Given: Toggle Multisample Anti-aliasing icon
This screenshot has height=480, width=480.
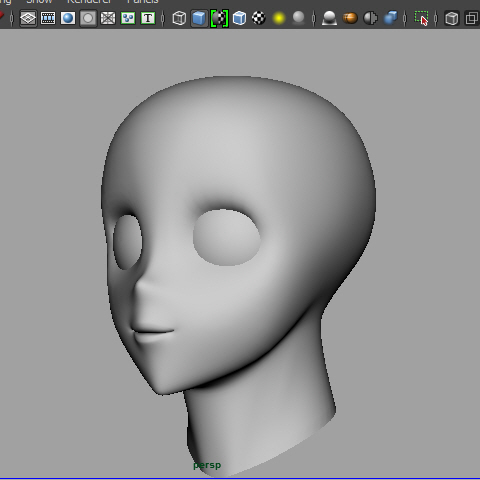Looking at the screenshot, I should pyautogui.click(x=370, y=18).
